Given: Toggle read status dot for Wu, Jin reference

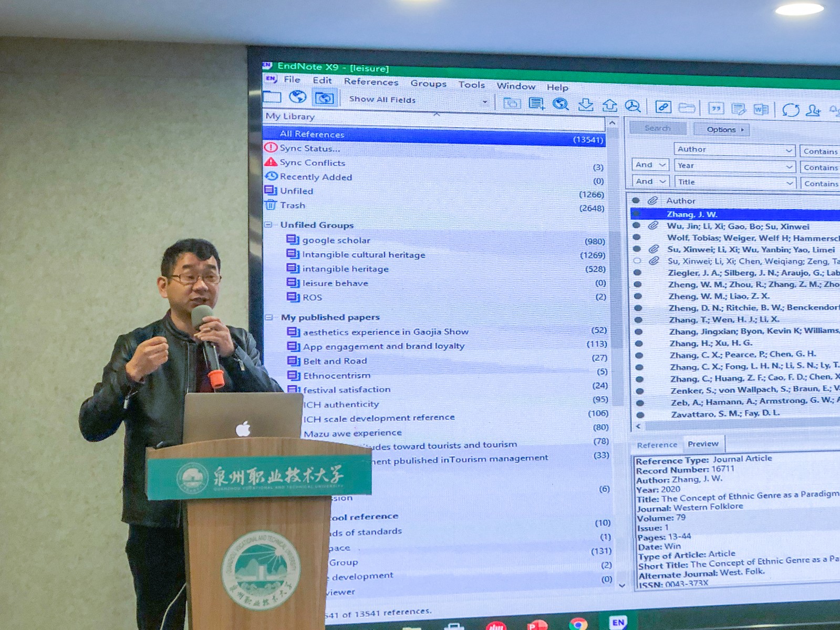Looking at the screenshot, I should click(637, 225).
